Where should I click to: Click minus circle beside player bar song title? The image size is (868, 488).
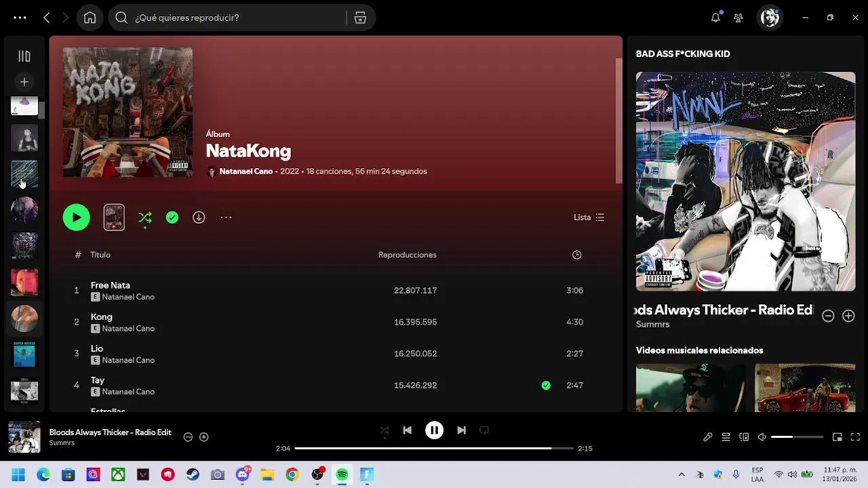[x=188, y=437]
